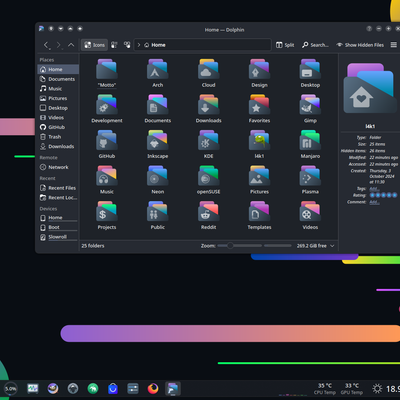Image resolution: width=400 pixels, height=400 pixels.
Task: Open the brightness sun icon in tray
Action: click(377, 388)
